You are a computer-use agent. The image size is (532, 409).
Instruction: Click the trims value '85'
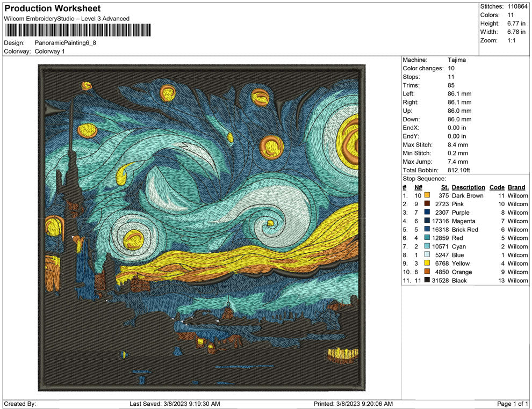[451, 85]
